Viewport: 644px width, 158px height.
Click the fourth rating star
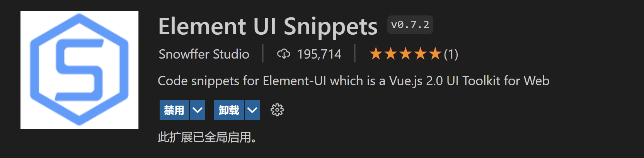click(x=420, y=54)
